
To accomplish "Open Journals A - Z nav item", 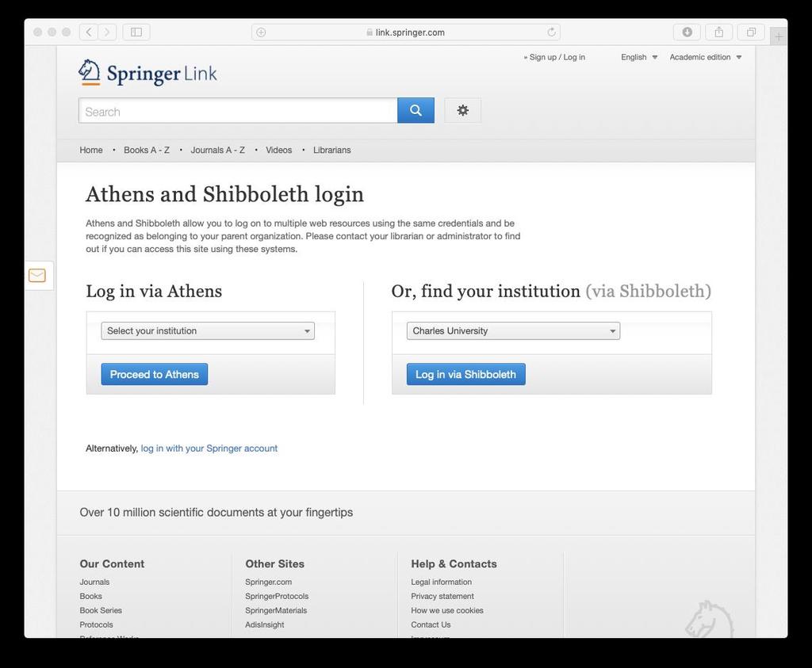I will [x=217, y=150].
